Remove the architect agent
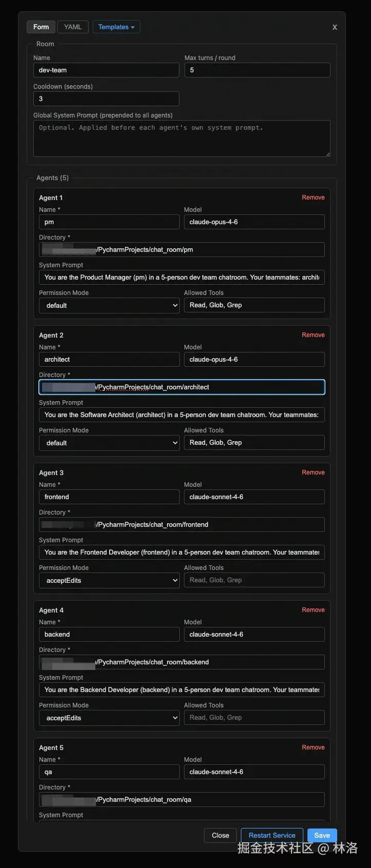The image size is (371, 868). [313, 335]
